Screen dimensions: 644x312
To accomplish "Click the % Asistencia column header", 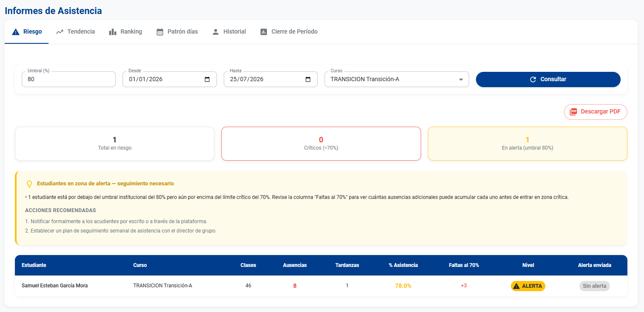I will tap(403, 265).
